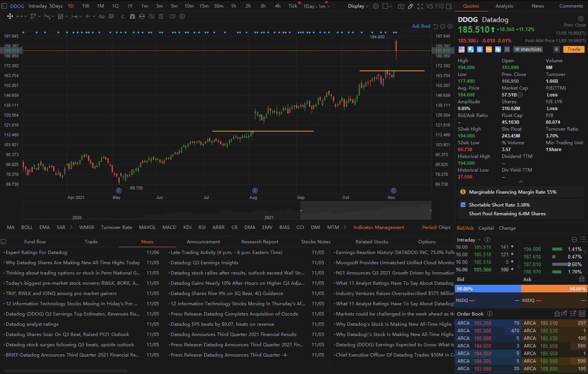Click the pencil draw icon in top toolbar
The height and width of the screenshot is (374, 588).
[410, 6]
